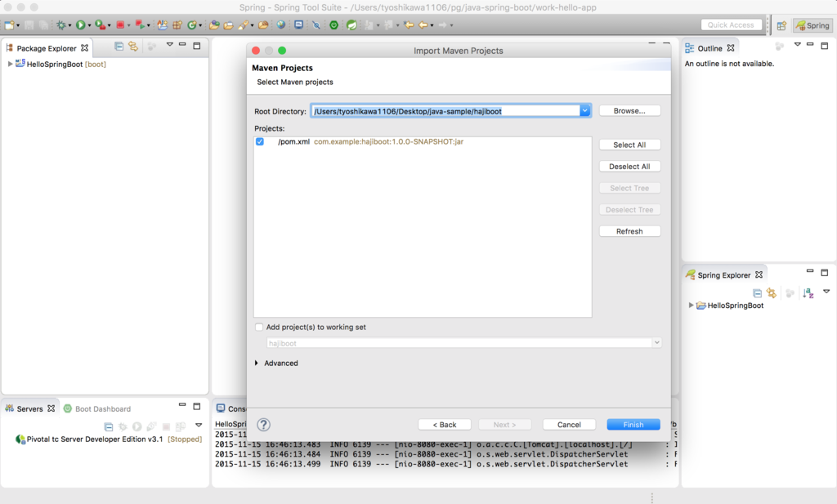Click the Refresh button
This screenshot has width=837, height=504.
click(x=629, y=231)
